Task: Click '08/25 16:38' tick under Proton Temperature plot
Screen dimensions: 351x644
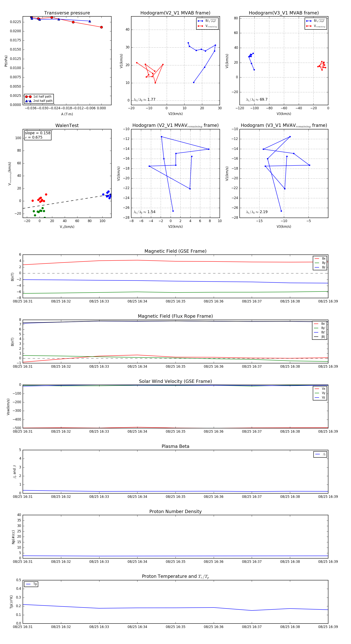Action: tap(290, 627)
